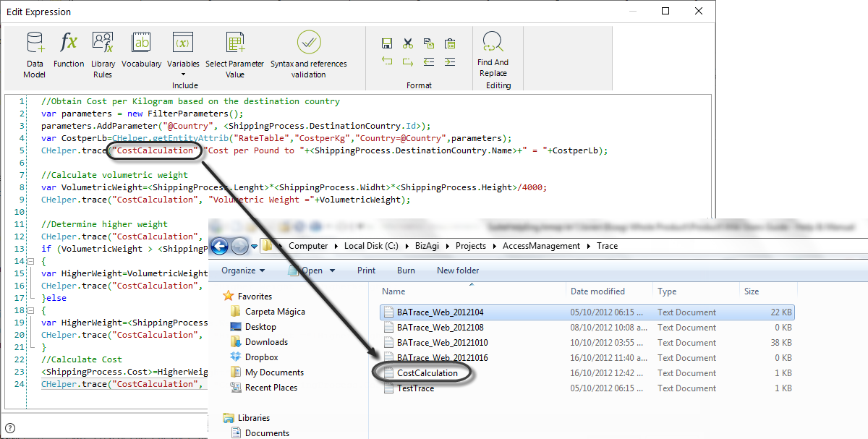
Task: Open the Variables tool icon
Action: coord(183,43)
